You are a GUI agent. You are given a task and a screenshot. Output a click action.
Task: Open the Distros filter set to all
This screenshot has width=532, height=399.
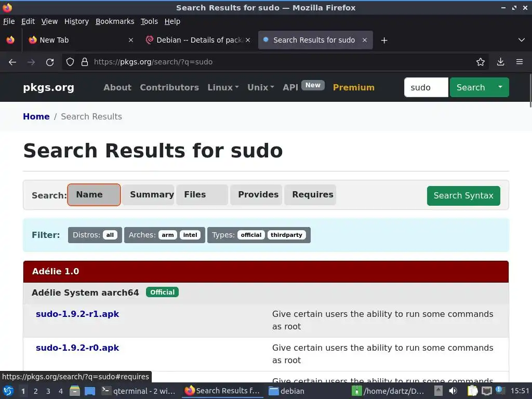pos(95,235)
